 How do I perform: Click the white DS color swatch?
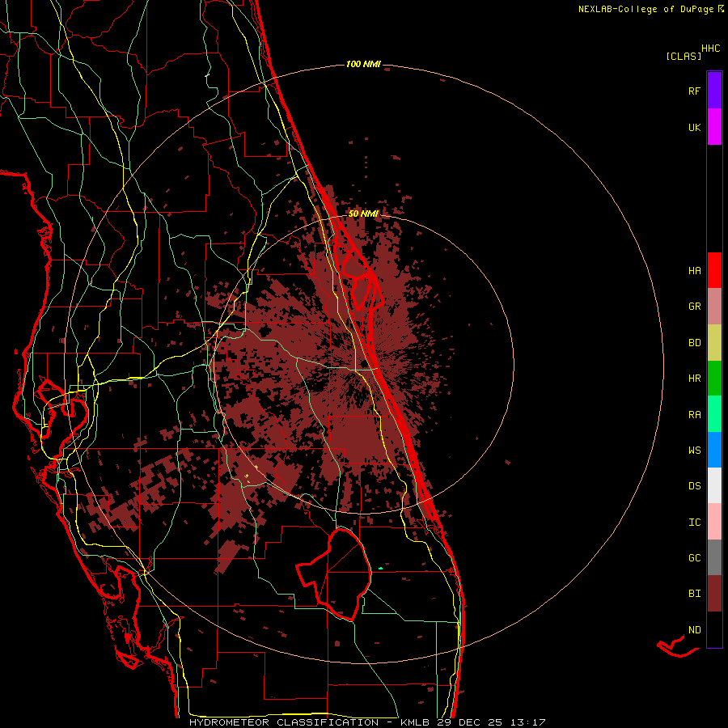714,485
